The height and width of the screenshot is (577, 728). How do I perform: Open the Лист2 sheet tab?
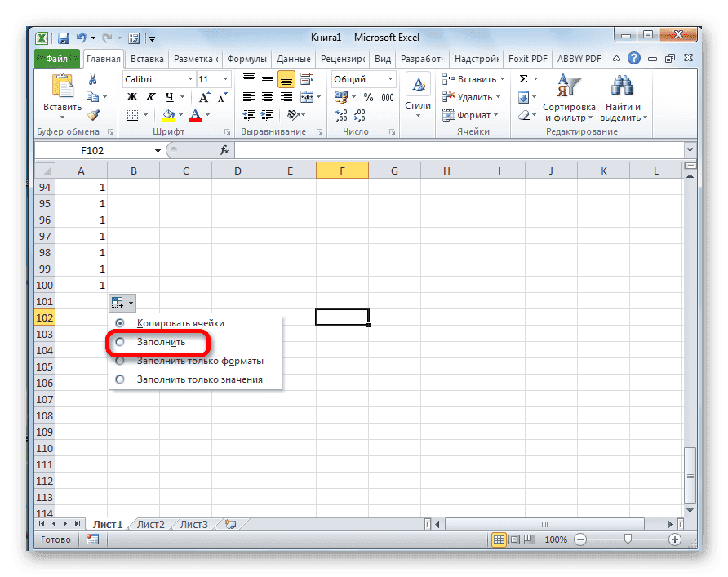pyautogui.click(x=149, y=524)
